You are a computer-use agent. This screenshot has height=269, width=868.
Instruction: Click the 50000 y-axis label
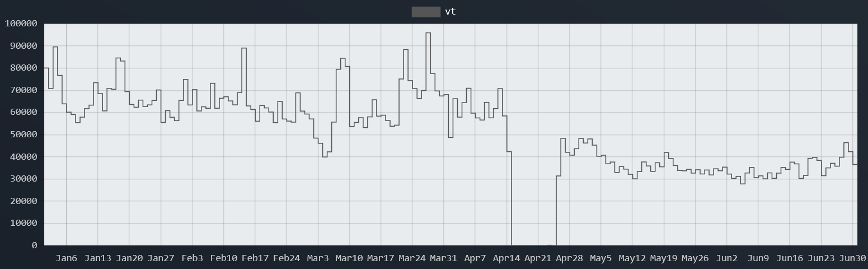point(24,134)
